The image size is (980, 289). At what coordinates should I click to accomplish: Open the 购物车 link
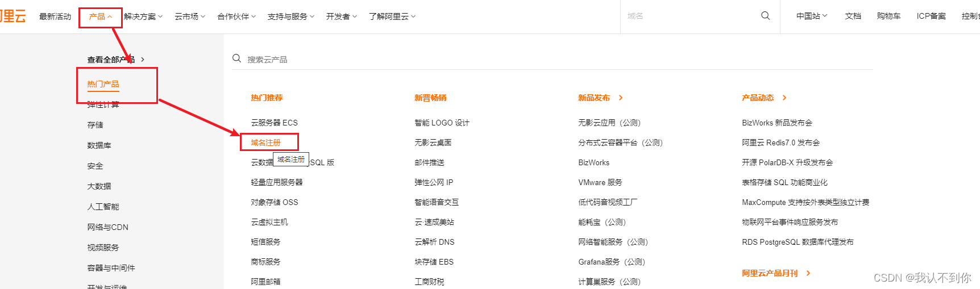[888, 16]
